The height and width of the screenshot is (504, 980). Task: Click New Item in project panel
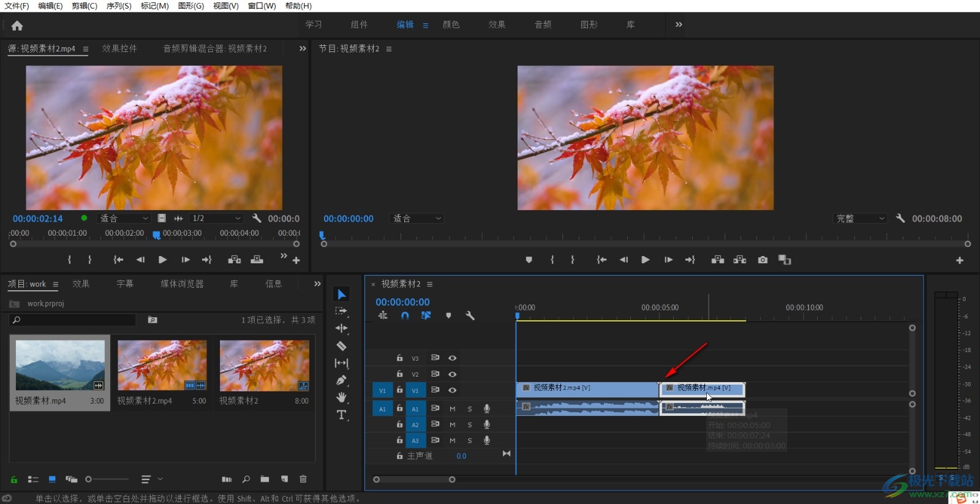[284, 479]
